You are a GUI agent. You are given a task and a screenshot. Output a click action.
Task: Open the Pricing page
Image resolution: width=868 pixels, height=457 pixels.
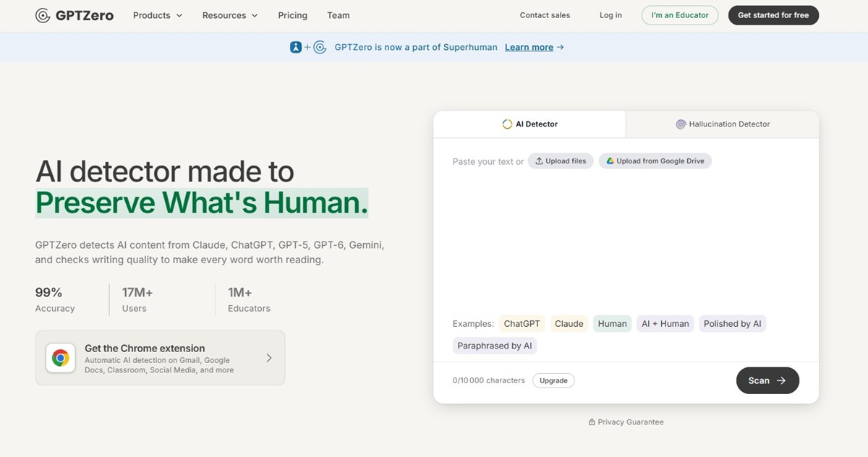[x=292, y=15]
